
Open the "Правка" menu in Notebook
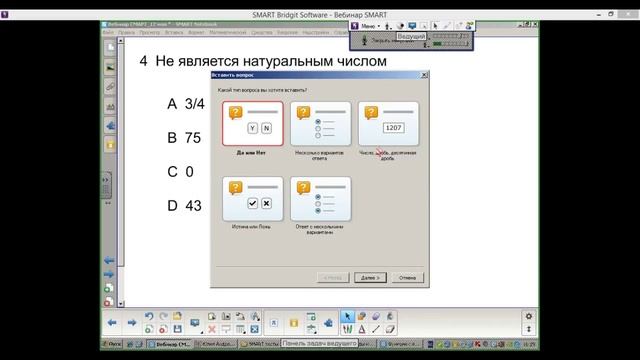tap(126, 32)
